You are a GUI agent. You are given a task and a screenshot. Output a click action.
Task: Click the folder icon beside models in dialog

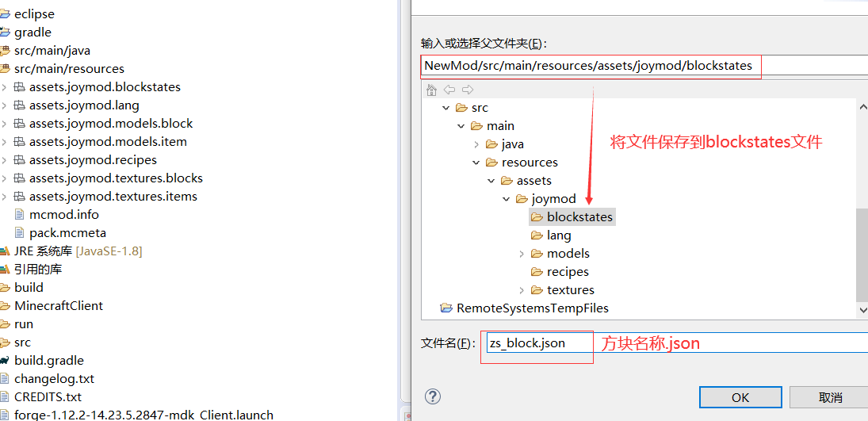[537, 254]
